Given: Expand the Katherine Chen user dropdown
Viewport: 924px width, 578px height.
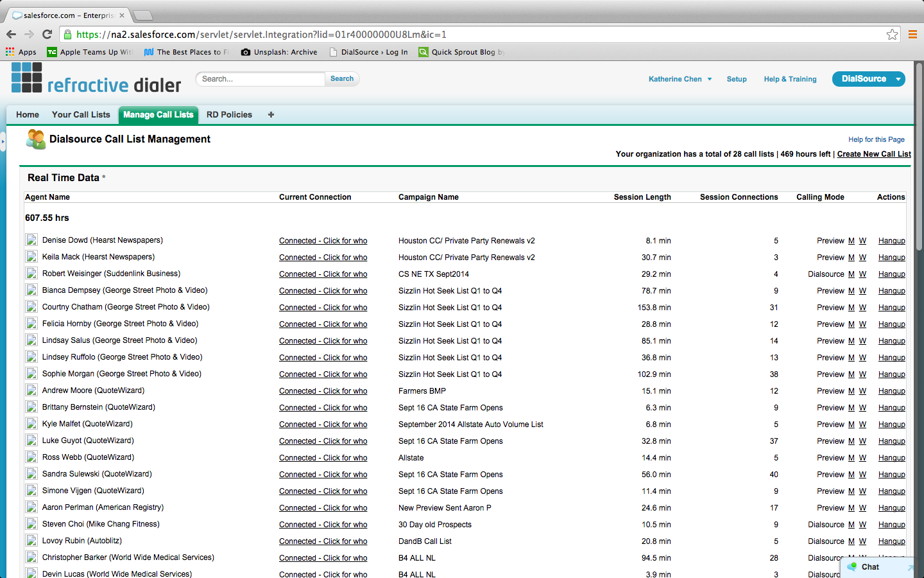Looking at the screenshot, I should coord(709,80).
